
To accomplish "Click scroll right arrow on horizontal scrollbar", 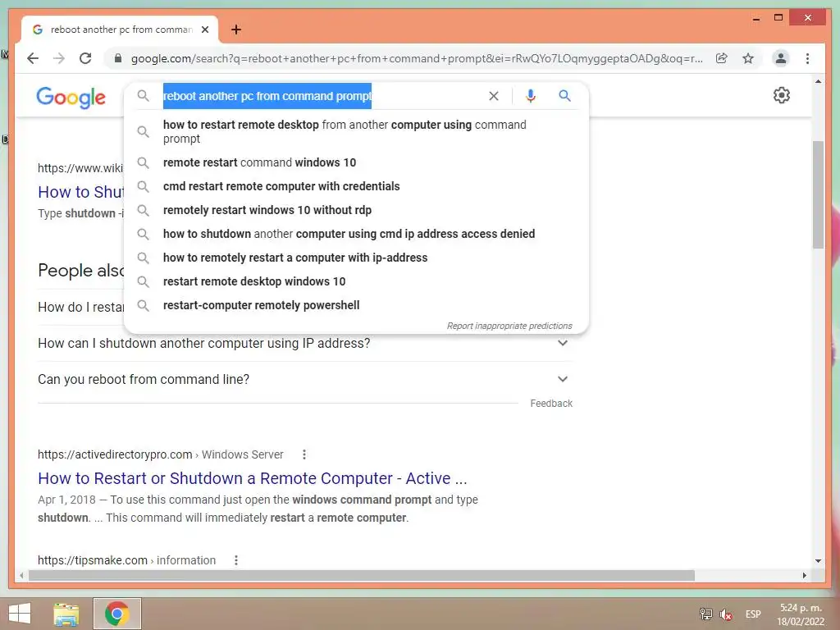I will [804, 575].
